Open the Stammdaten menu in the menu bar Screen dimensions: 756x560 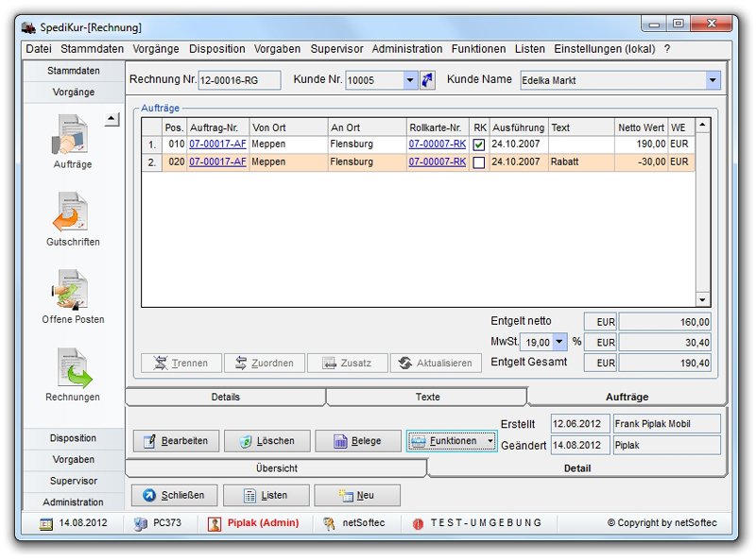(92, 49)
